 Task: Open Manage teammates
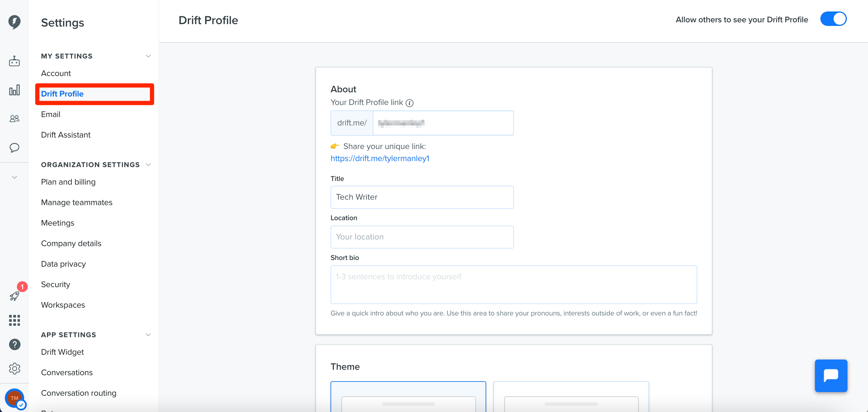click(77, 202)
